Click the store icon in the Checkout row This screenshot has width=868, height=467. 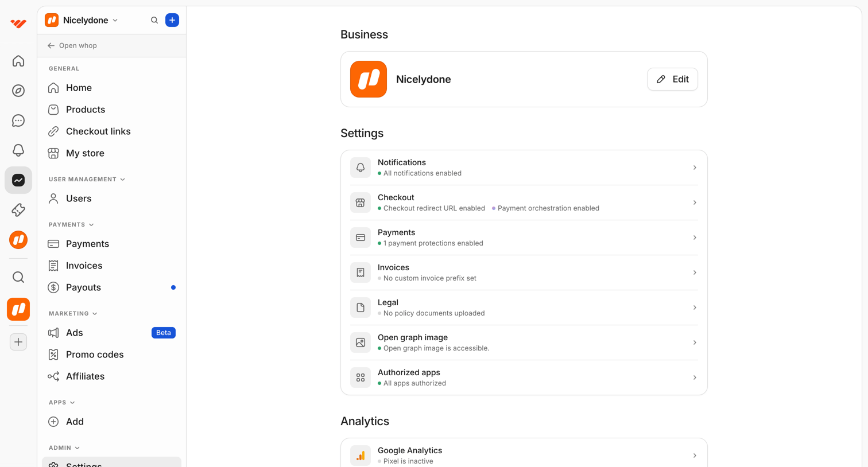click(361, 203)
